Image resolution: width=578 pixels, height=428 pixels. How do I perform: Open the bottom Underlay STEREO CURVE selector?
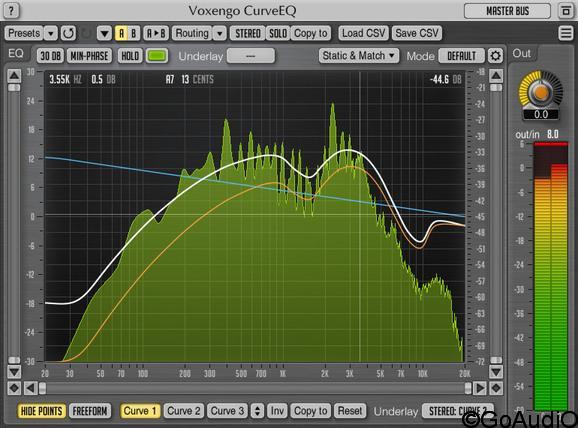tap(458, 411)
